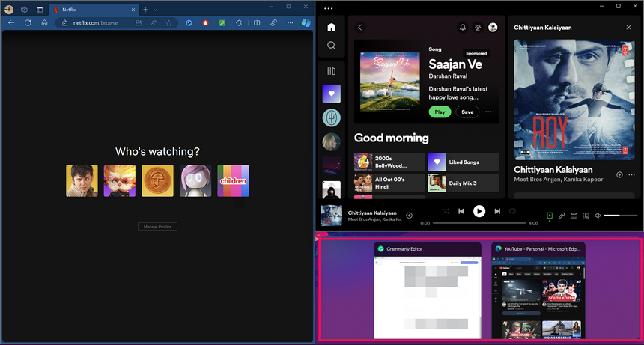Go to Spotify Home
This screenshot has width=644, height=345.
(x=331, y=28)
